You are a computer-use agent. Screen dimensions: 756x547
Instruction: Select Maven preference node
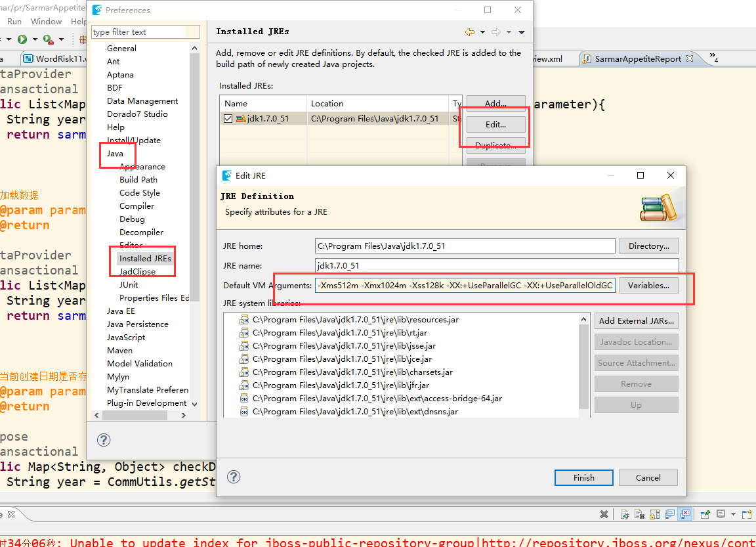tap(119, 350)
